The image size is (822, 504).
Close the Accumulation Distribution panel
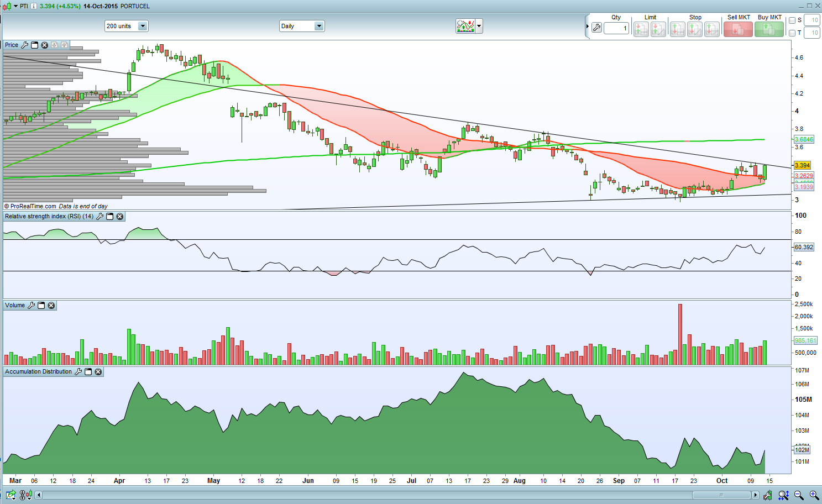pyautogui.click(x=98, y=371)
